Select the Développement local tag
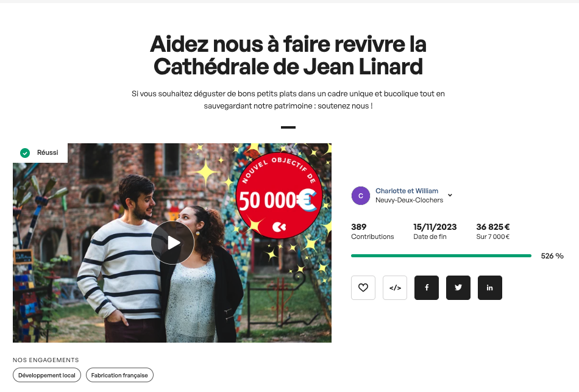579x392 pixels. coord(47,375)
